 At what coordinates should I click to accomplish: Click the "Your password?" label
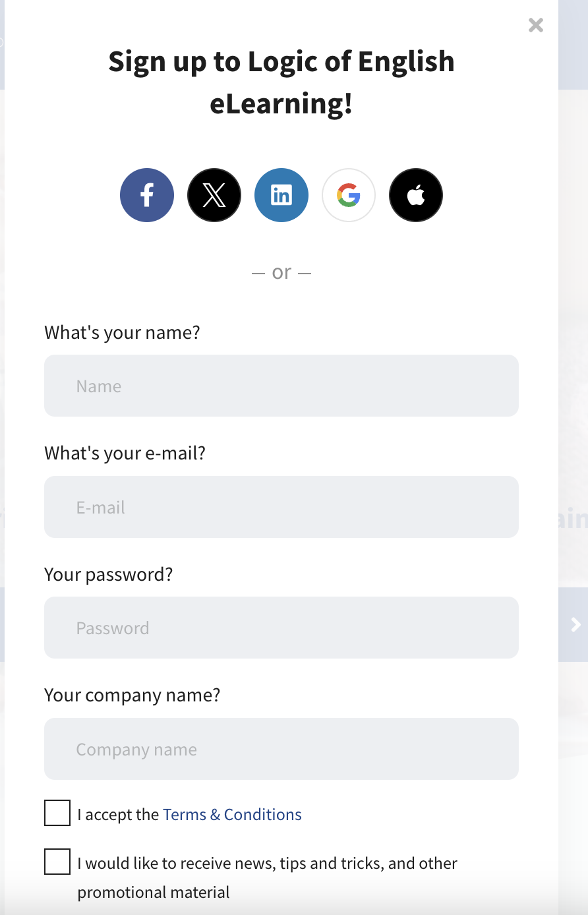tap(109, 574)
